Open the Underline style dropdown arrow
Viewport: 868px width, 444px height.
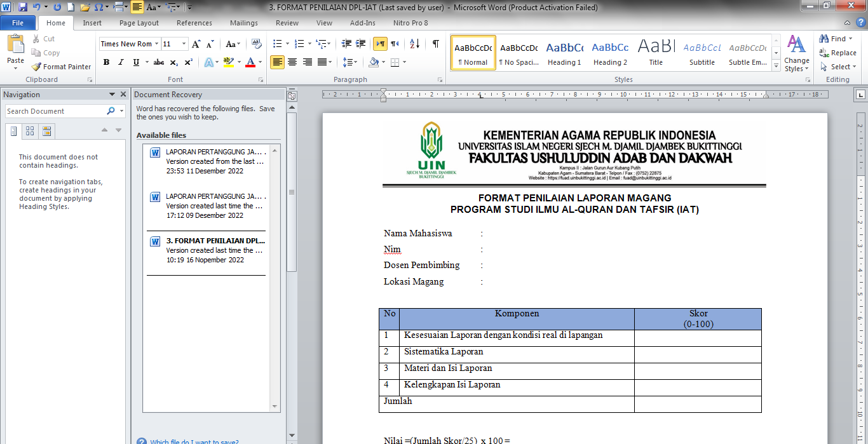(x=146, y=62)
